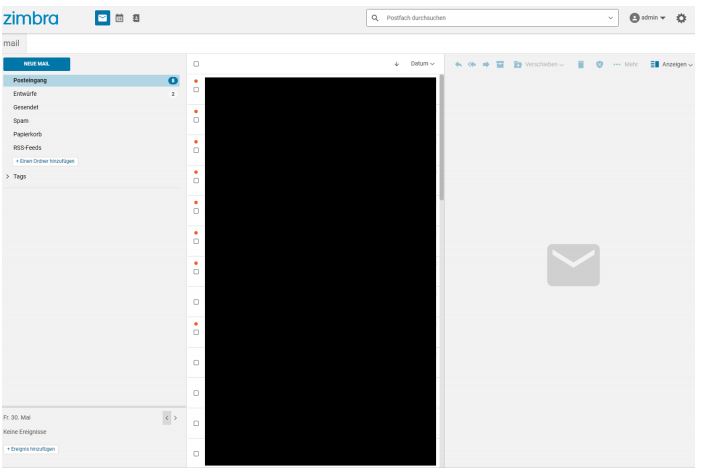This screenshot has height=473, width=702.
Task: Click Ereignis hinzufügen link
Action: (31, 449)
